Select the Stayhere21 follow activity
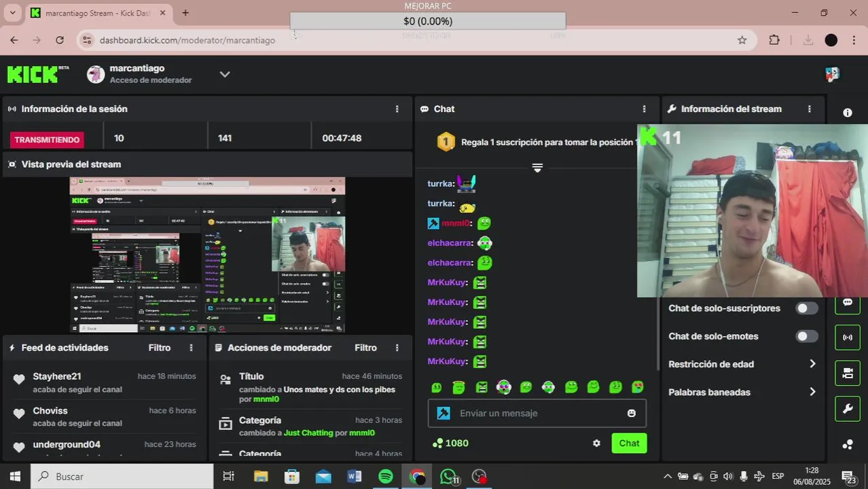The image size is (868, 489). coord(104,382)
